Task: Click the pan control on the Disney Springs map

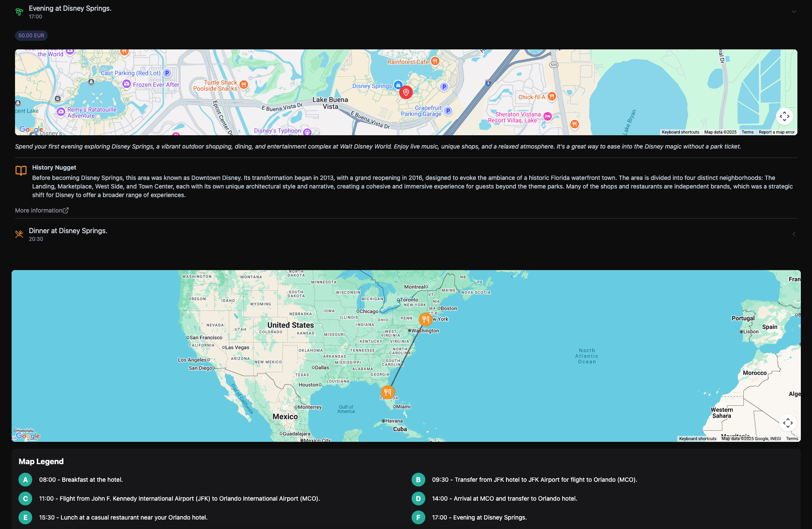Action: pyautogui.click(x=784, y=116)
